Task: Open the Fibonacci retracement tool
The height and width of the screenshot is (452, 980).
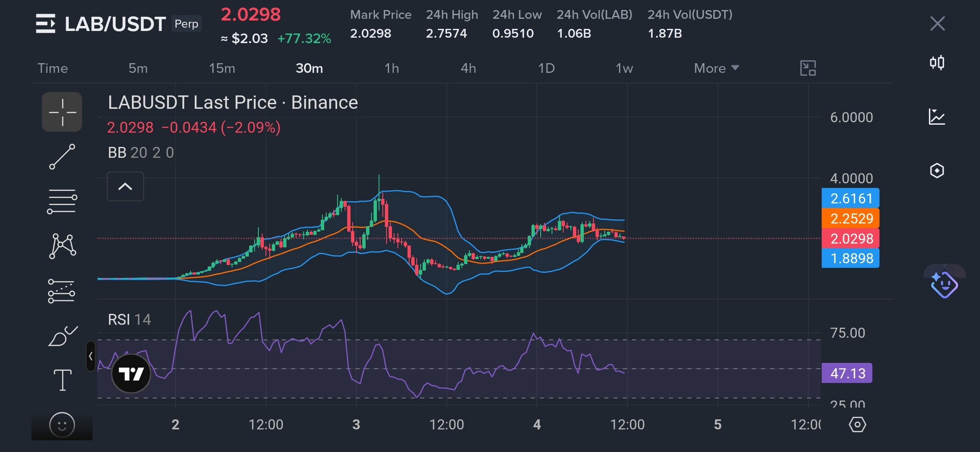Action: coord(62,201)
